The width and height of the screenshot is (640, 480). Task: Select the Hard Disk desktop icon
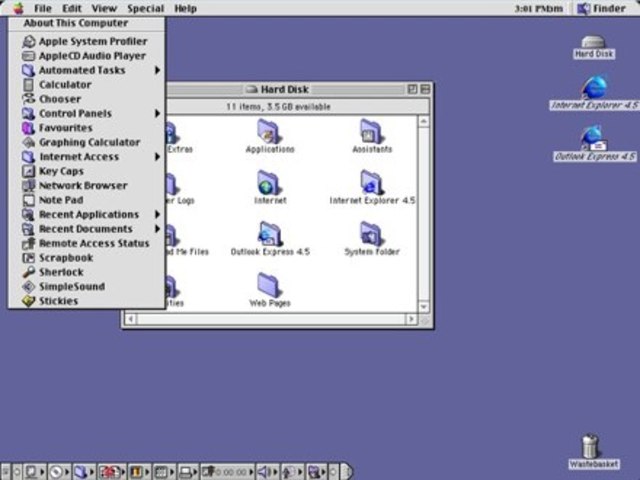[x=593, y=47]
